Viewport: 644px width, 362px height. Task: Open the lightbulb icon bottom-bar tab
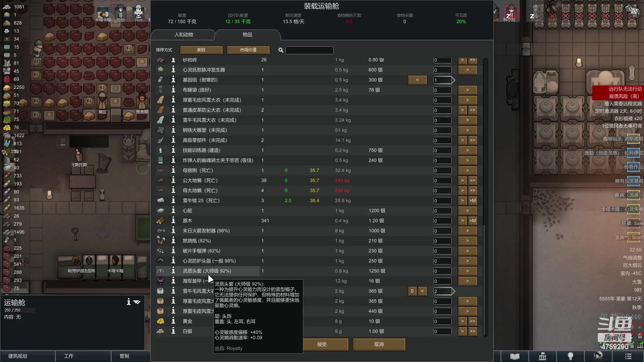(570, 356)
